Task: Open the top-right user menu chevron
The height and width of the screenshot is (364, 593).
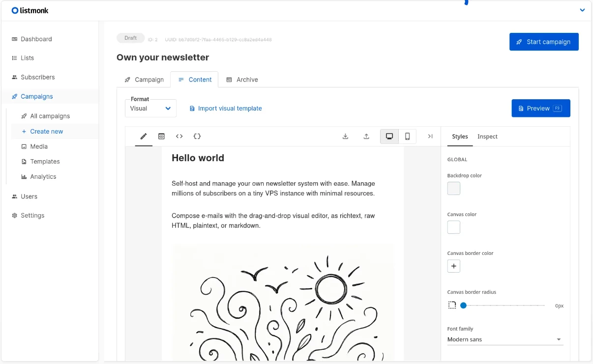Action: tap(582, 10)
